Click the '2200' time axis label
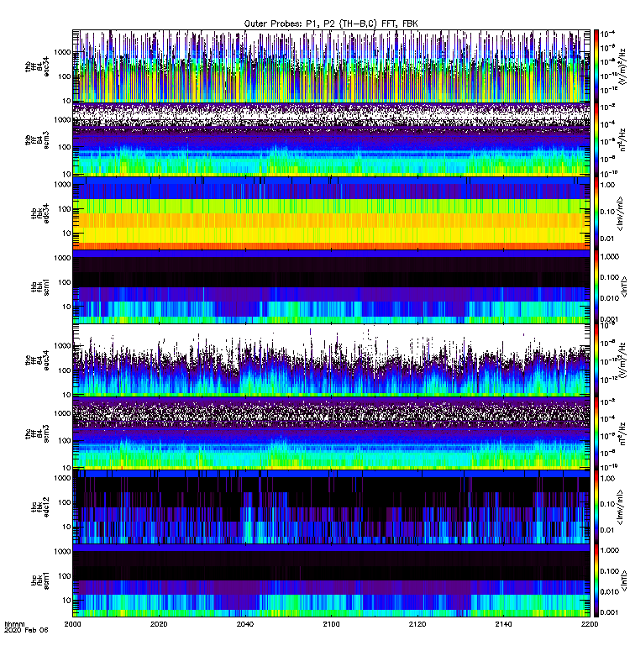 click(590, 624)
